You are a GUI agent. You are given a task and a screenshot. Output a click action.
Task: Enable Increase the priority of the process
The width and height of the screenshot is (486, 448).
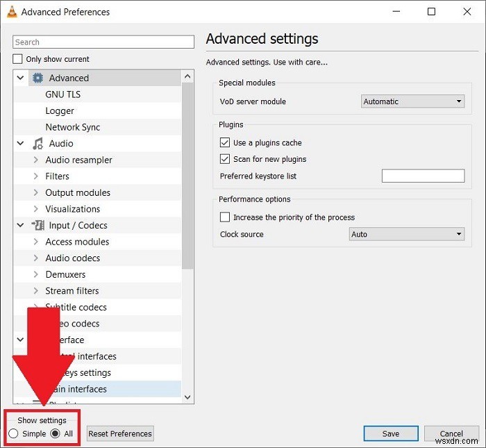225,217
